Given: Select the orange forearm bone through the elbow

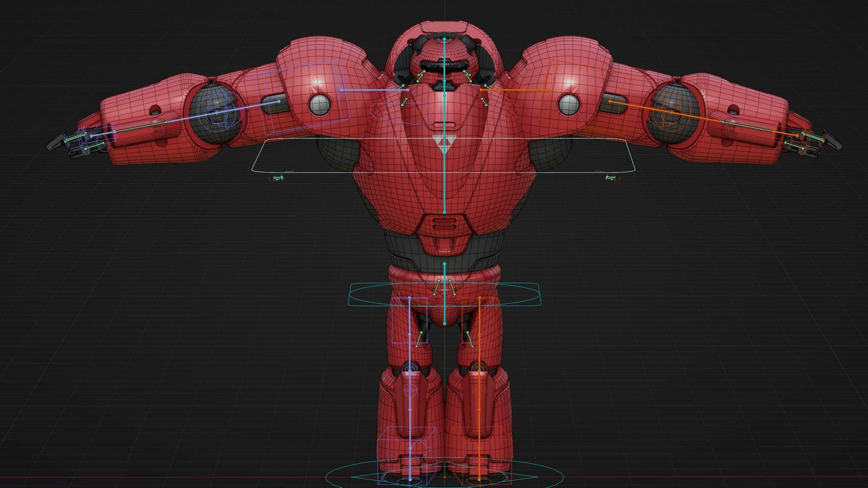Looking at the screenshot, I should point(666,111).
